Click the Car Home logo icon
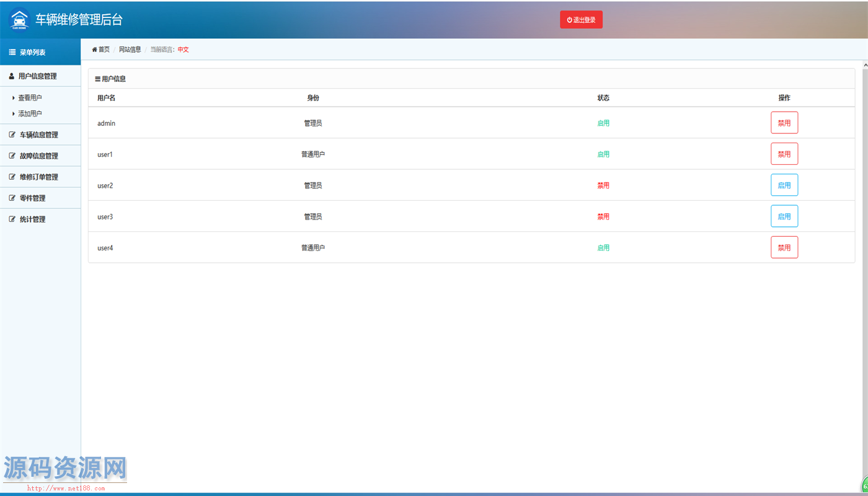868x496 pixels. coord(19,19)
